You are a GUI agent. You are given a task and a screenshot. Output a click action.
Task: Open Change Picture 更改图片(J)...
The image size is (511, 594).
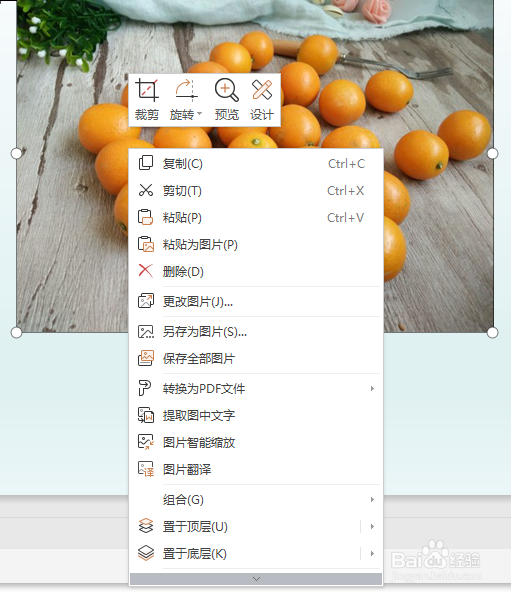[x=256, y=302]
